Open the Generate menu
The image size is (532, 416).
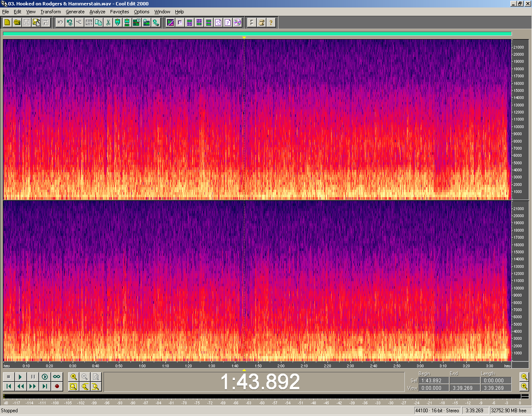pyautogui.click(x=75, y=12)
